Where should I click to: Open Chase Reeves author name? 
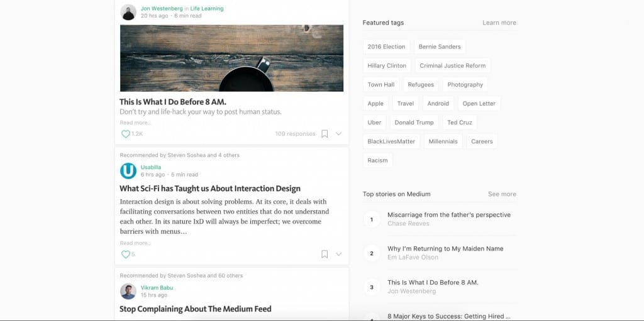click(x=408, y=223)
